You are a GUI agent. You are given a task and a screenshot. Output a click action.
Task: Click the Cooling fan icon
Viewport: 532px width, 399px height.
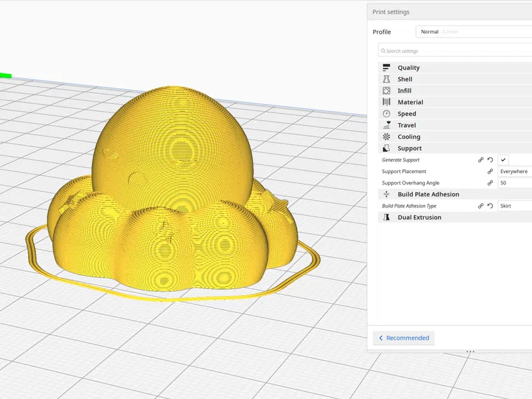click(x=386, y=137)
